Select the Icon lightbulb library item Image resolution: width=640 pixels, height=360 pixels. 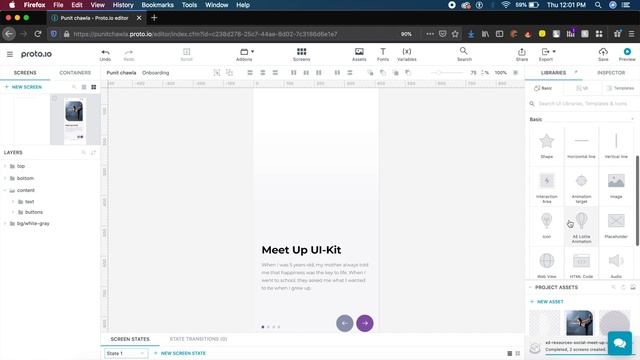pos(547,221)
